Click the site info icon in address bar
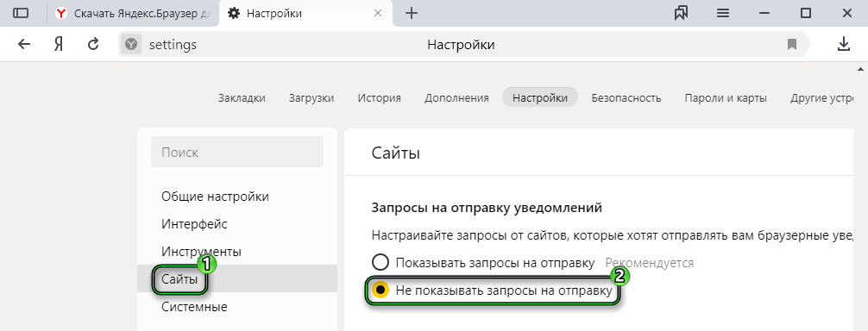868x331 pixels. coord(130,44)
